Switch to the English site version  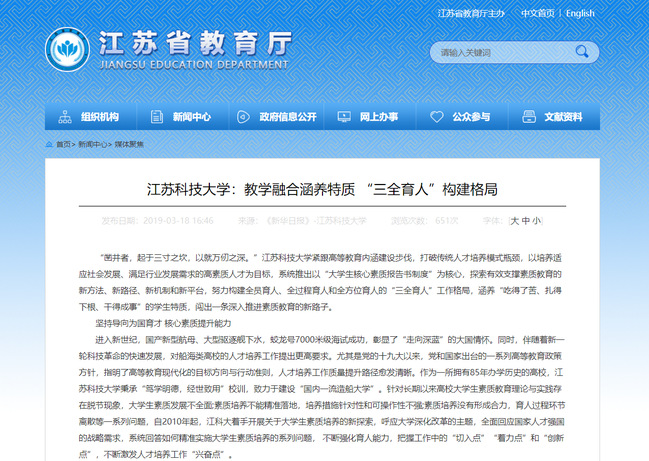(580, 13)
